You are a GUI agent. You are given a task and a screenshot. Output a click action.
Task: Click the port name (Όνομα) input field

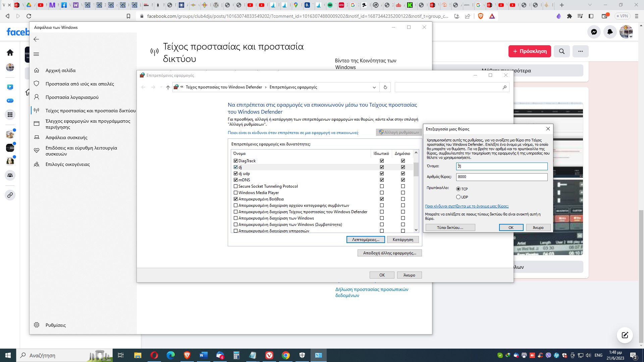pos(502,166)
